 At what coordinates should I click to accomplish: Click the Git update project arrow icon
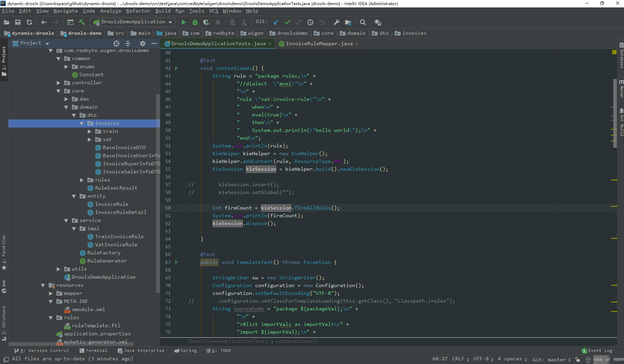pyautogui.click(x=276, y=22)
